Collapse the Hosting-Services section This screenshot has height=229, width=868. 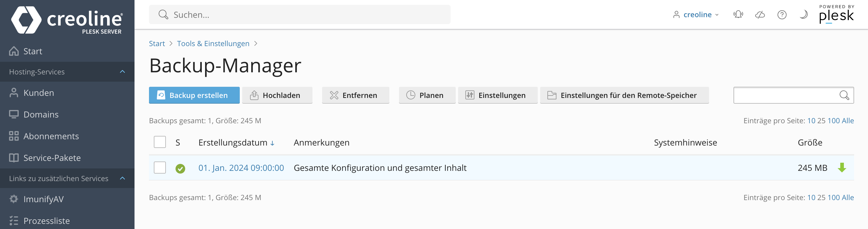123,72
